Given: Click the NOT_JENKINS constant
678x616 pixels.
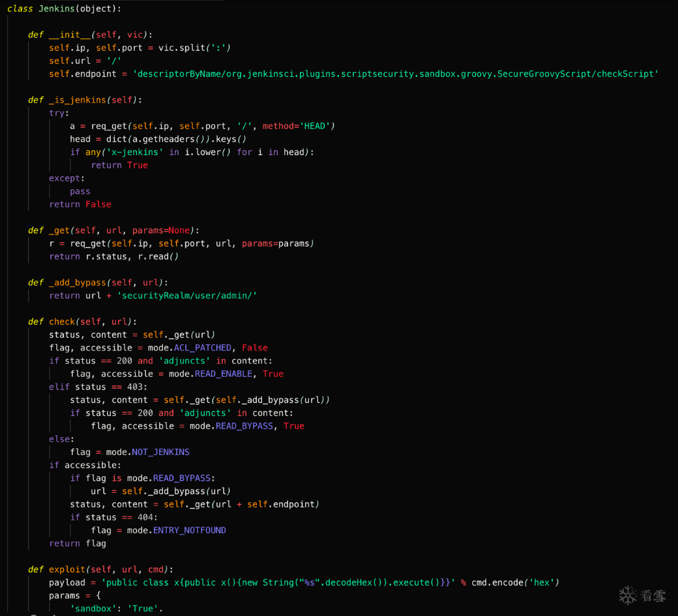Looking at the screenshot, I should pos(160,452).
